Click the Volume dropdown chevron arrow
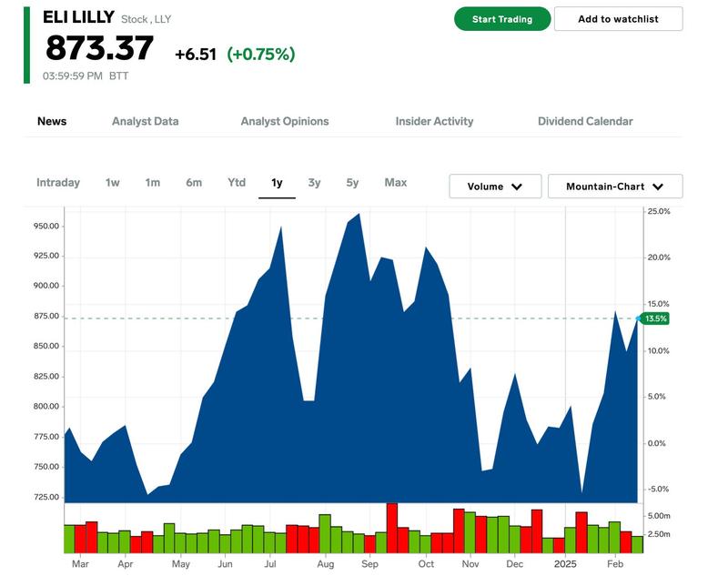Viewport: 728px width, 586px height. (x=517, y=187)
